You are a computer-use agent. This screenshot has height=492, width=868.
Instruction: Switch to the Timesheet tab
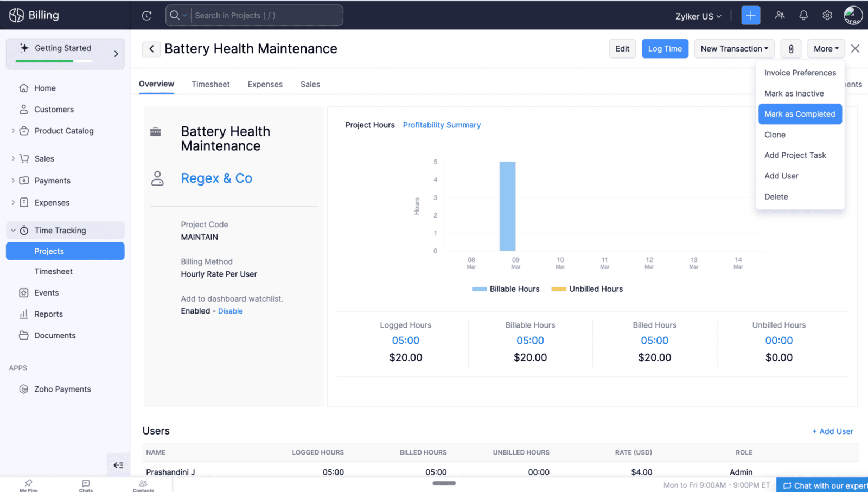coord(210,84)
